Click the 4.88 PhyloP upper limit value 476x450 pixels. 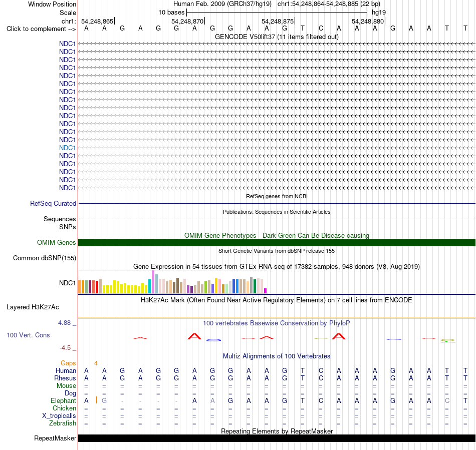(64, 323)
